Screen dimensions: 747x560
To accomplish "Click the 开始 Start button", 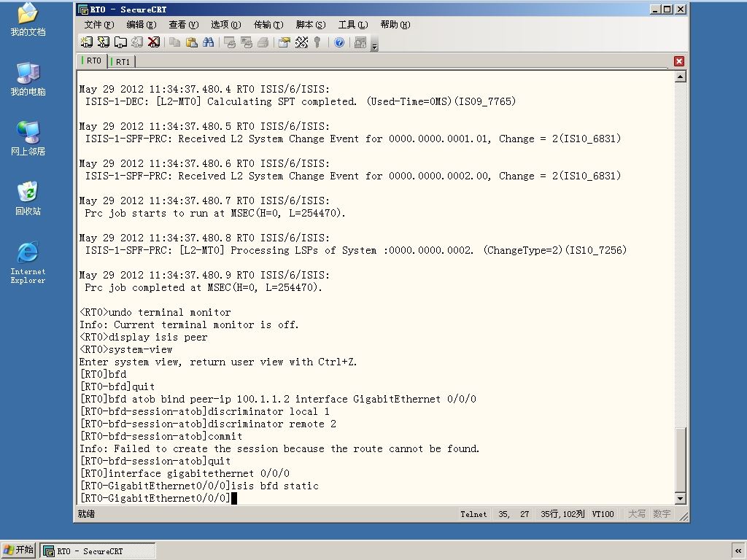I will pyautogui.click(x=18, y=550).
